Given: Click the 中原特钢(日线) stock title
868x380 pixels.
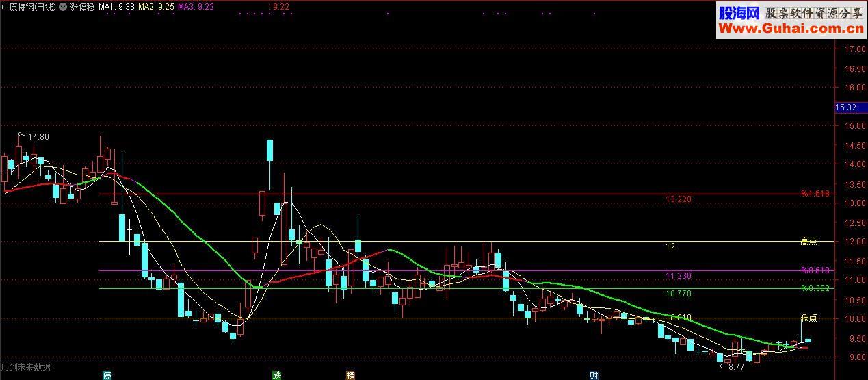Looking at the screenshot, I should (29, 6).
